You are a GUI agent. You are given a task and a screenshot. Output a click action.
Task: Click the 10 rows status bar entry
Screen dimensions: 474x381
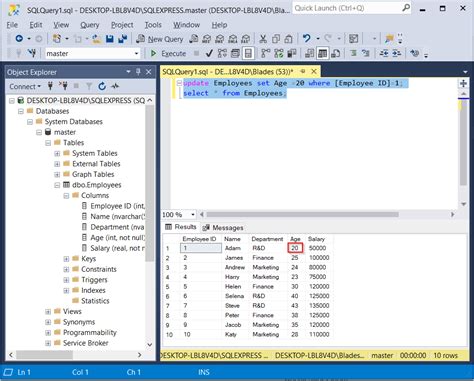(x=446, y=355)
